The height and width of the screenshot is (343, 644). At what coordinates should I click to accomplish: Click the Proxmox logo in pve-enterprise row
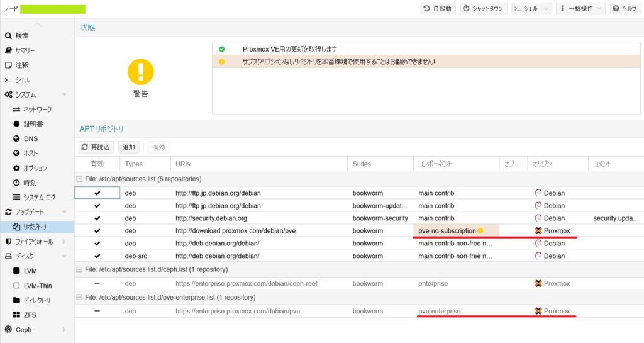click(x=538, y=311)
